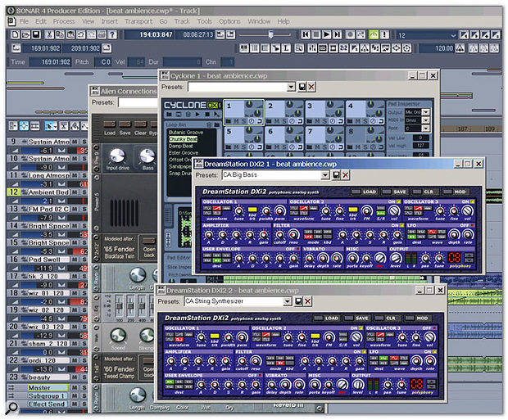
Task: Click the exclamation Reset/Panic icon
Action: coord(384,34)
